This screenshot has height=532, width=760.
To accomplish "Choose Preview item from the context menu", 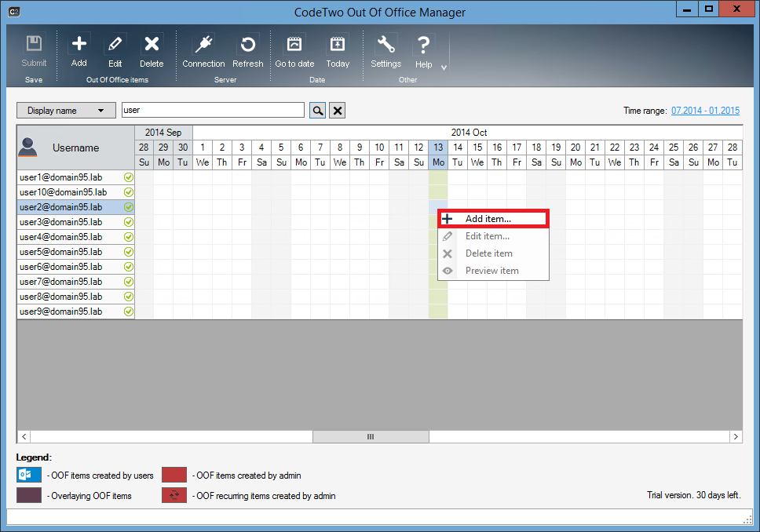I will pyautogui.click(x=493, y=271).
